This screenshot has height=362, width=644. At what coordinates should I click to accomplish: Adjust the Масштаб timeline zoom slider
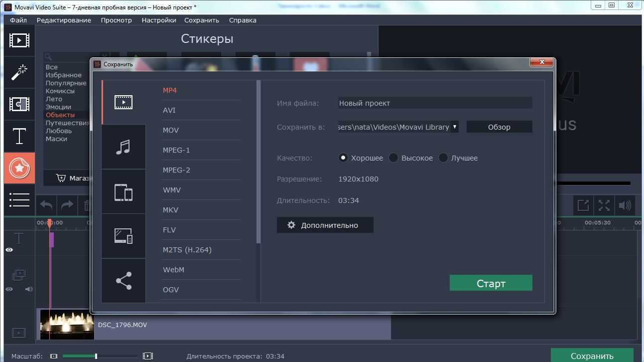[96, 356]
